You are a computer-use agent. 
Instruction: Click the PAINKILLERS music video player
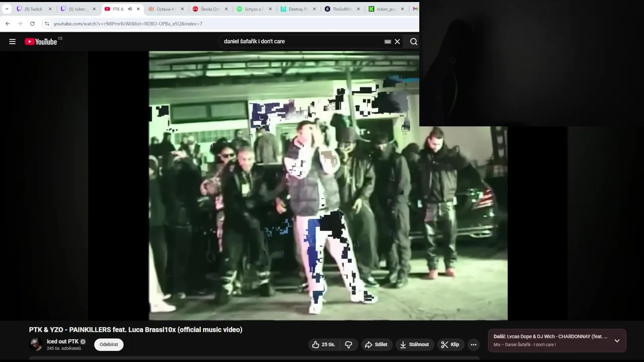click(x=328, y=186)
